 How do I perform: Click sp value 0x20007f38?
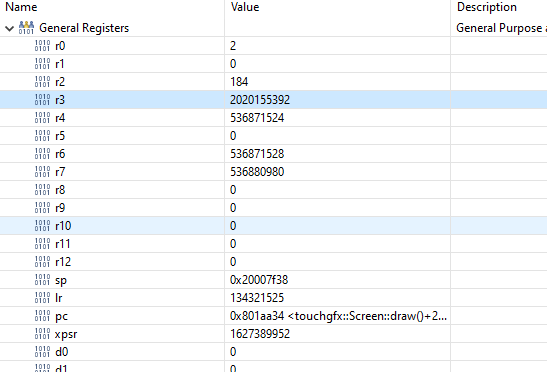259,280
